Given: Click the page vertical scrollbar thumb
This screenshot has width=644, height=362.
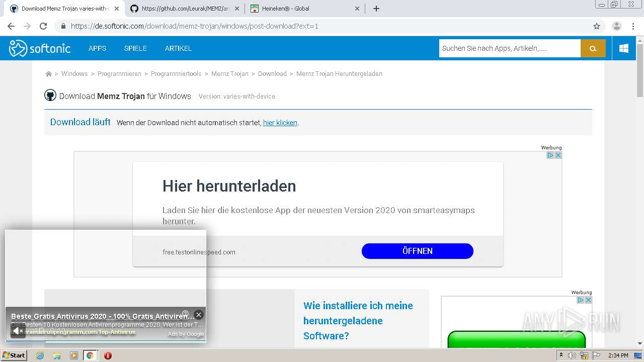Looking at the screenshot, I should click(x=640, y=70).
